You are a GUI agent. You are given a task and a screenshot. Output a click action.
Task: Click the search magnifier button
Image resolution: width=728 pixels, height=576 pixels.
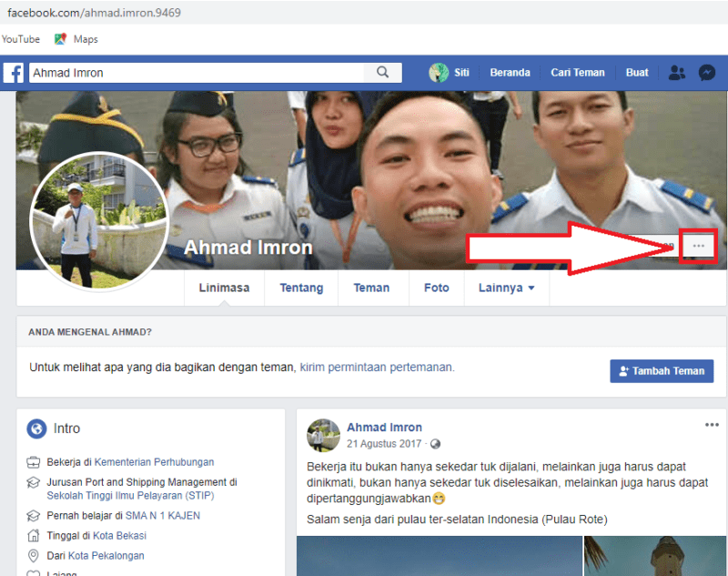[382, 73]
